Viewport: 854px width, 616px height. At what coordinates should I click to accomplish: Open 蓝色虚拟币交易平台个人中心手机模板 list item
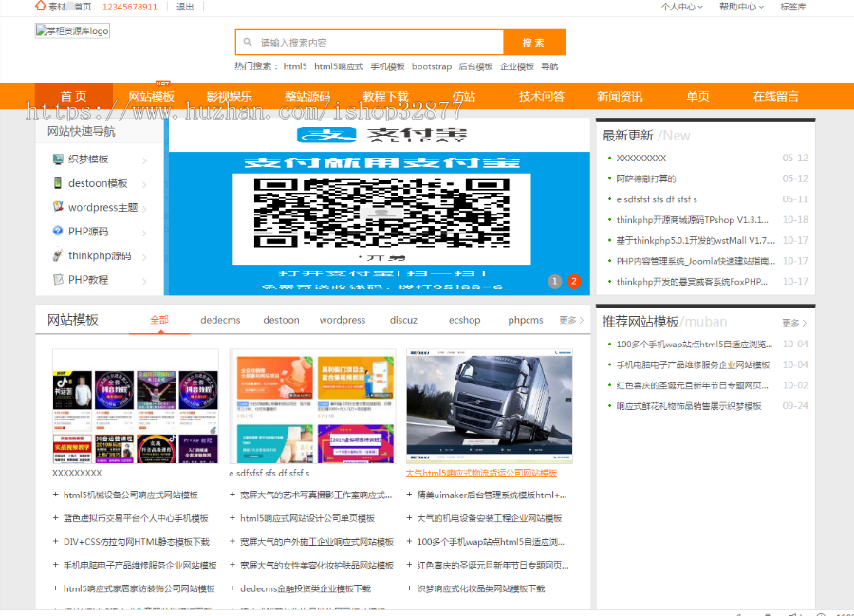(136, 518)
